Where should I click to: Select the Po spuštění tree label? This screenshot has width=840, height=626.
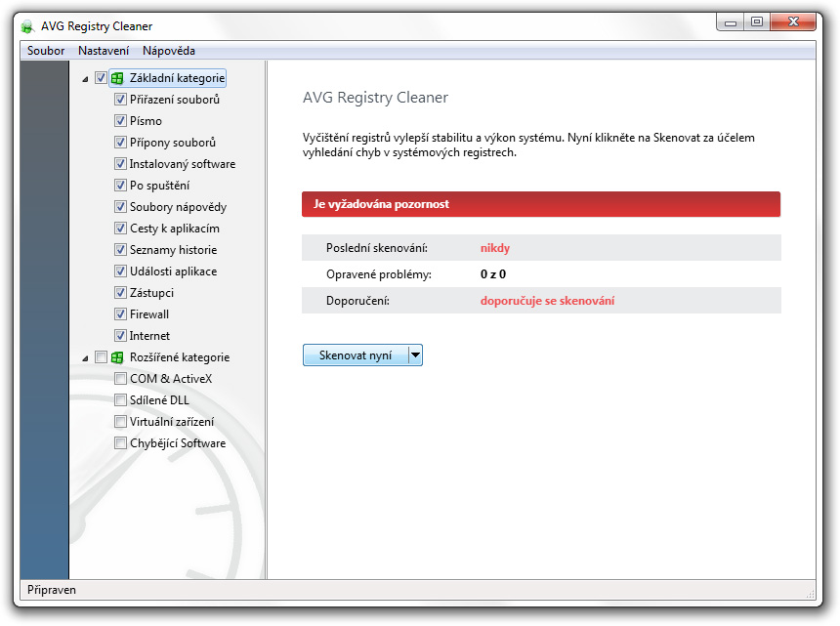159,186
